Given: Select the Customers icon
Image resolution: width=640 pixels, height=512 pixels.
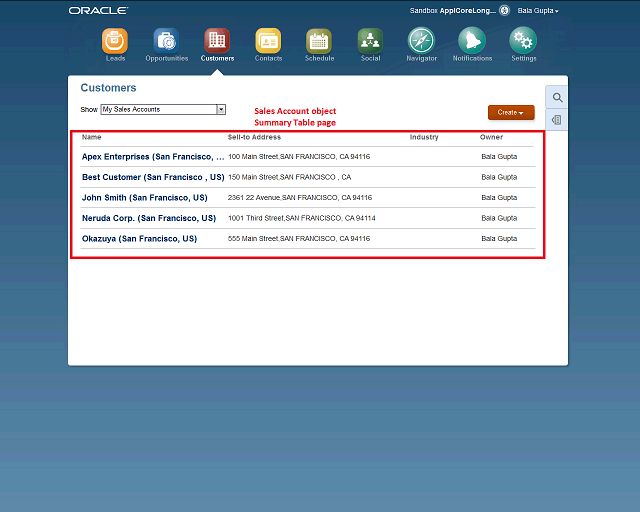Looking at the screenshot, I should (217, 41).
